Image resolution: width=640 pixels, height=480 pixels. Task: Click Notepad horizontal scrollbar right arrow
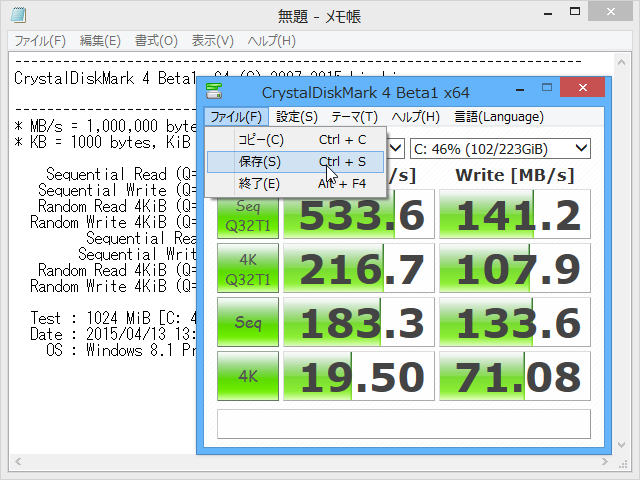click(x=604, y=462)
